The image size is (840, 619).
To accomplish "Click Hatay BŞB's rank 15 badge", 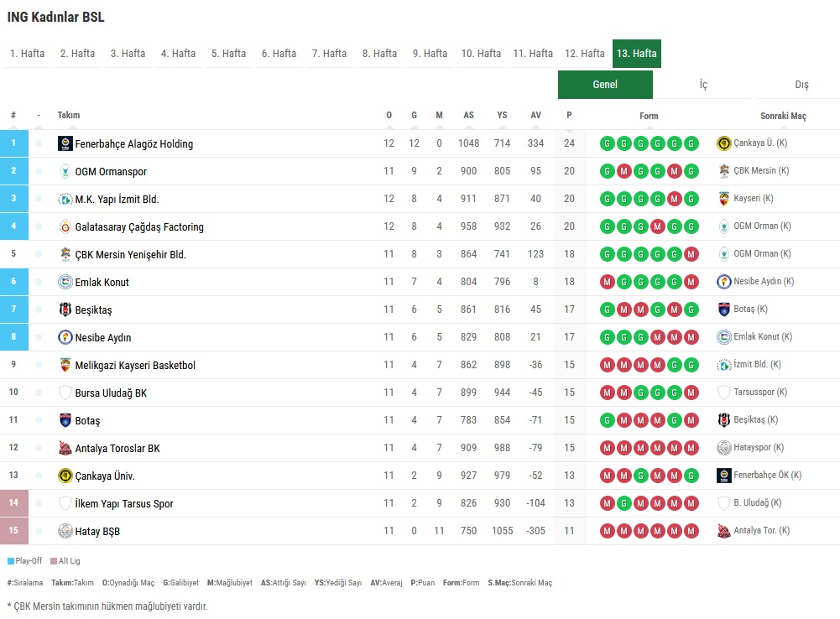I will point(14,531).
